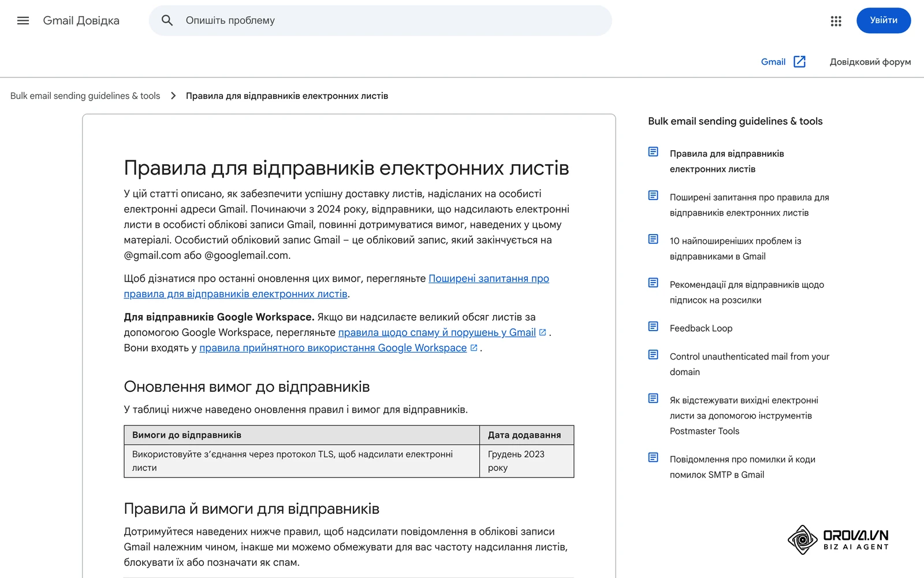This screenshot has width=924, height=578.
Task: Click Дата додавання table header
Action: point(527,435)
